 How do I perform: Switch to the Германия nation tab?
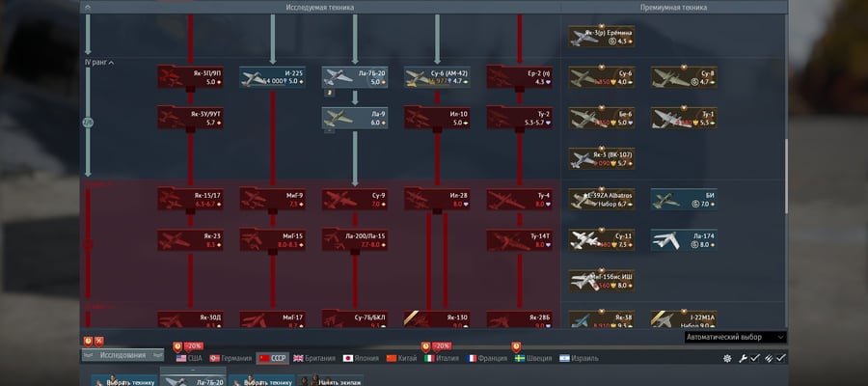pos(231,358)
